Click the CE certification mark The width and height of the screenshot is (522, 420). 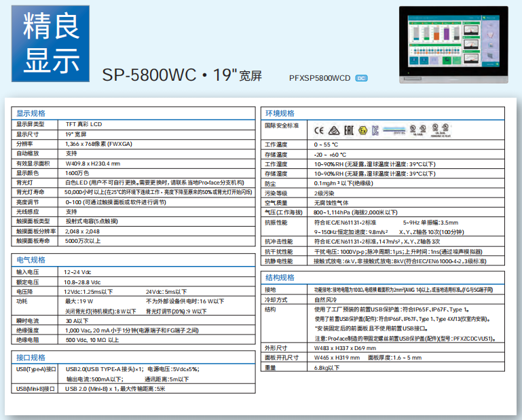pos(319,130)
